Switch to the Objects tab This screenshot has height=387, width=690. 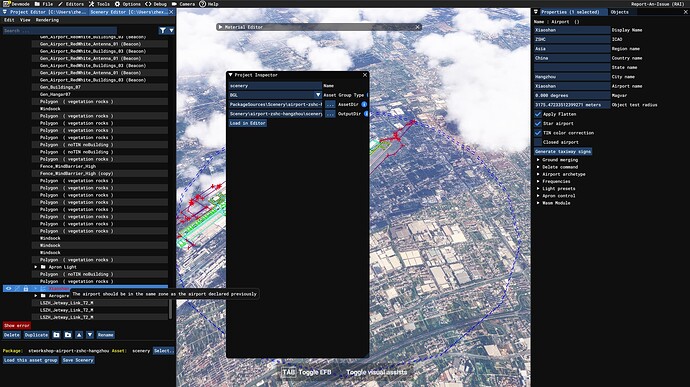pyautogui.click(x=620, y=12)
